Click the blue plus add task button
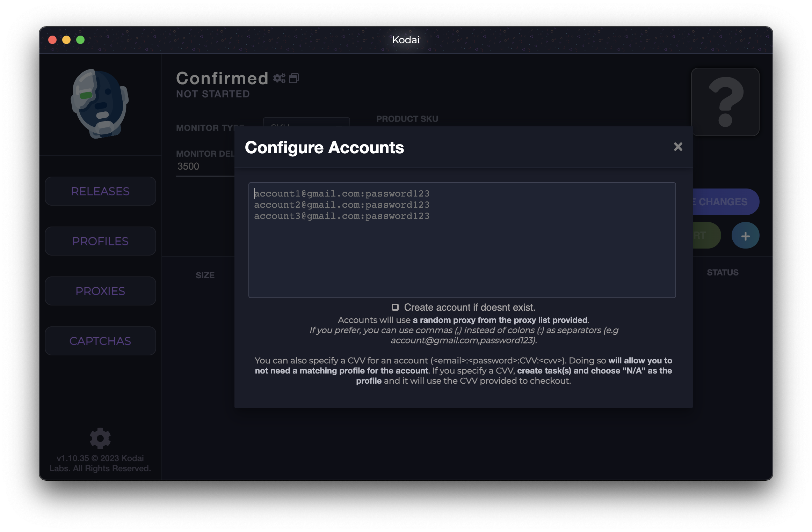The height and width of the screenshot is (532, 812). point(745,236)
